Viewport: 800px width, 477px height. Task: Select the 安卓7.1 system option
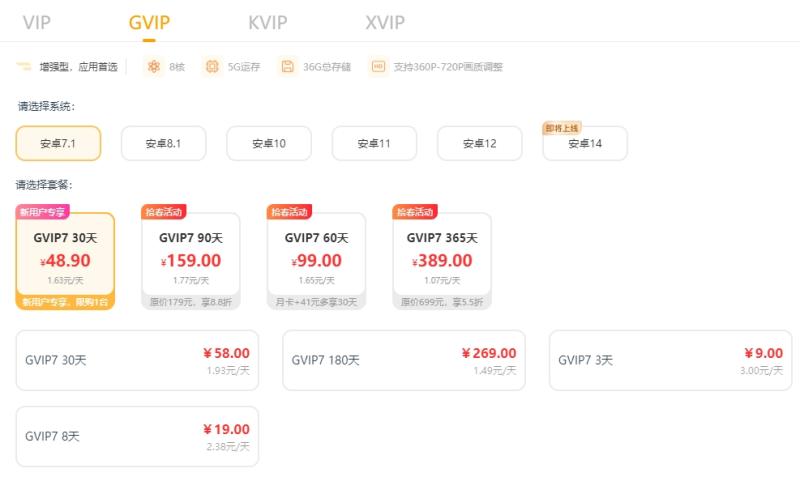pyautogui.click(x=58, y=143)
